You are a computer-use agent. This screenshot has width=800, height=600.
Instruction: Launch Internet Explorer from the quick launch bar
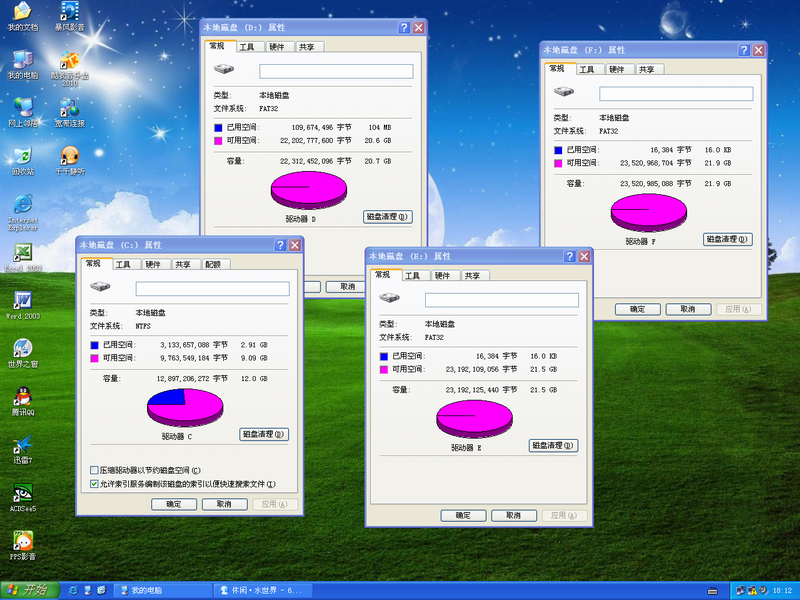click(73, 590)
